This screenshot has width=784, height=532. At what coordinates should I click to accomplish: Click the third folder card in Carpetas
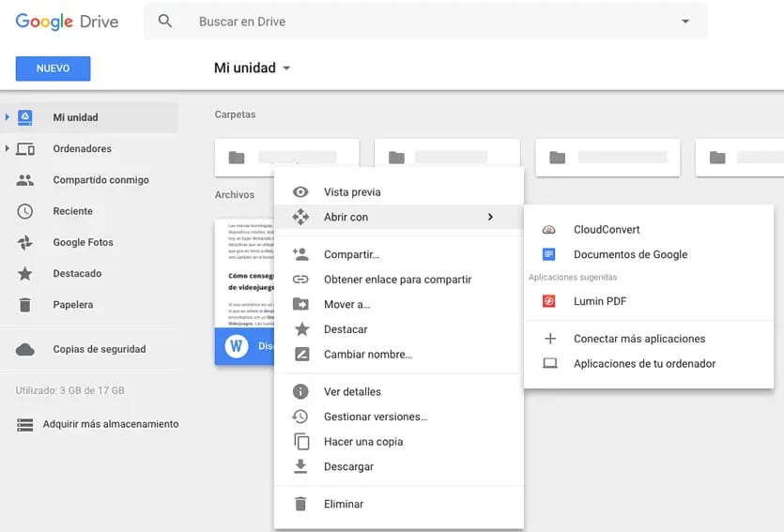tap(607, 158)
